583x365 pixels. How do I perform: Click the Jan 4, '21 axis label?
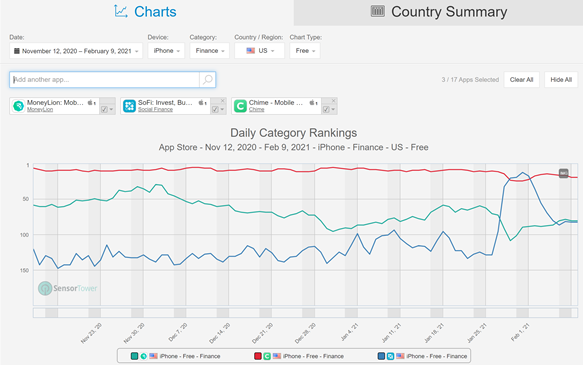click(350, 332)
